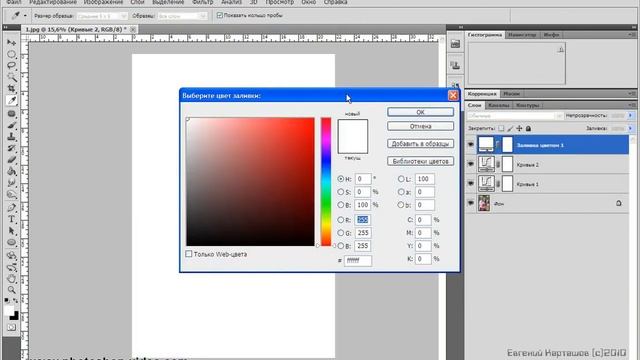The image size is (640, 360).
Task: Switch to the 'Контуры' tab
Action: [527, 105]
